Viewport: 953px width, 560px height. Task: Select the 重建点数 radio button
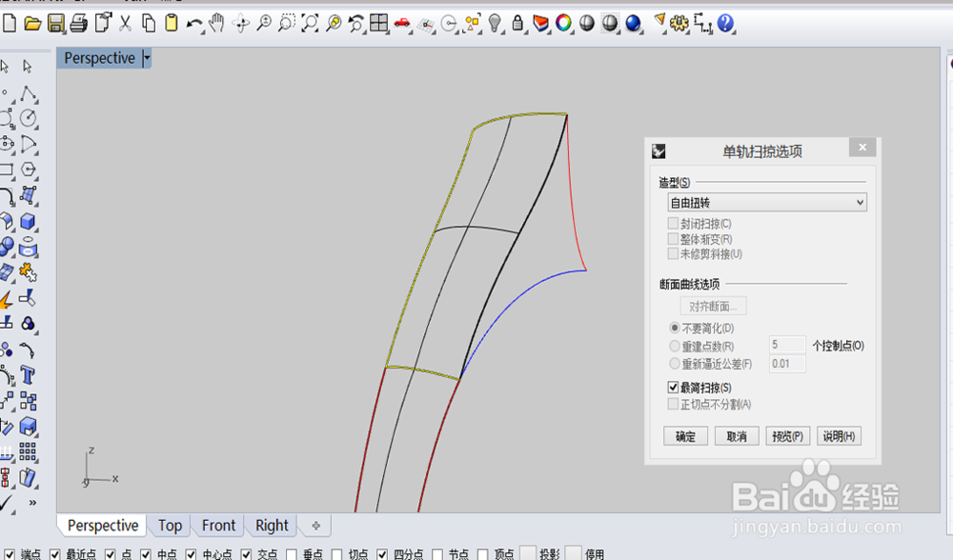[x=675, y=346]
